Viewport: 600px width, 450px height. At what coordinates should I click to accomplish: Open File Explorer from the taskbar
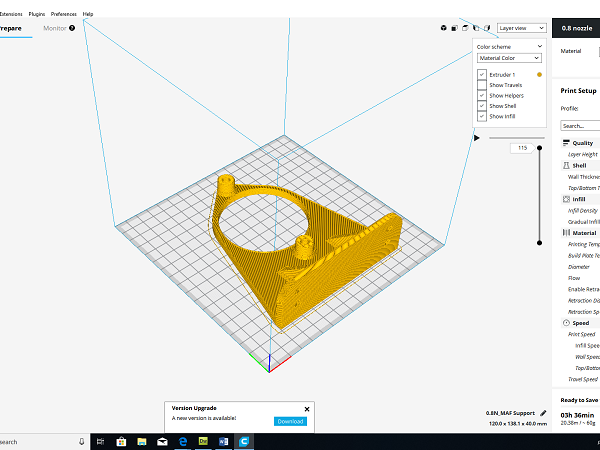click(142, 442)
